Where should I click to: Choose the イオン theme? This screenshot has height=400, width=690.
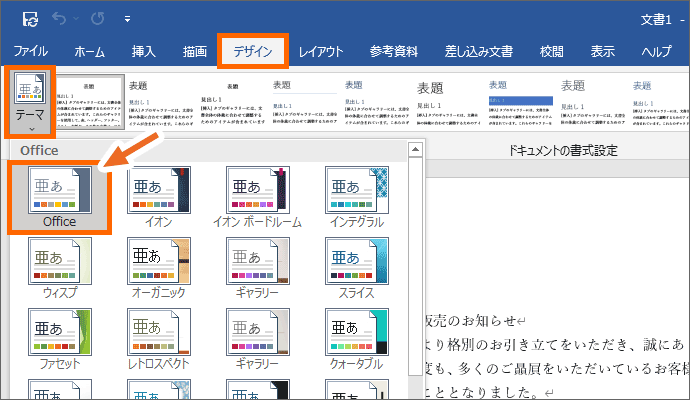pos(158,198)
